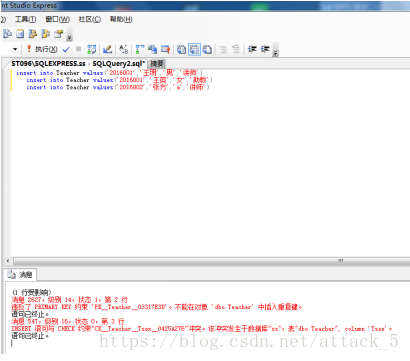
Task: Click the Summary page toolbar icon
Action: [x=20, y=34]
